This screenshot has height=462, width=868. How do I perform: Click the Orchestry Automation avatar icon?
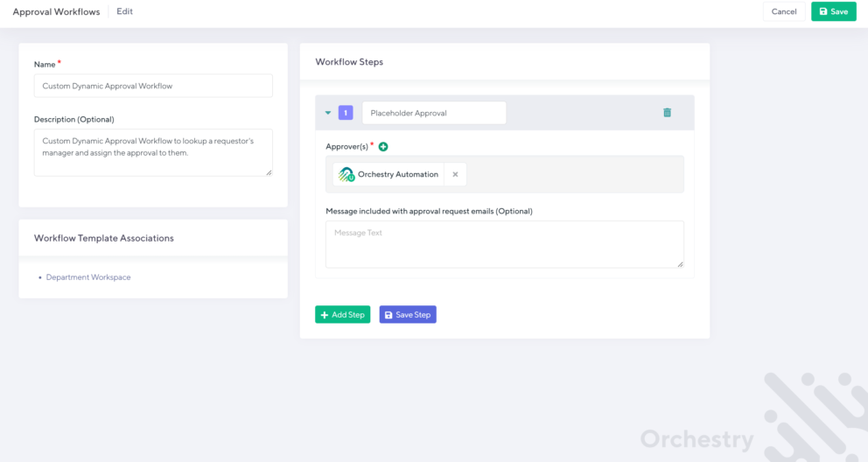tap(346, 174)
